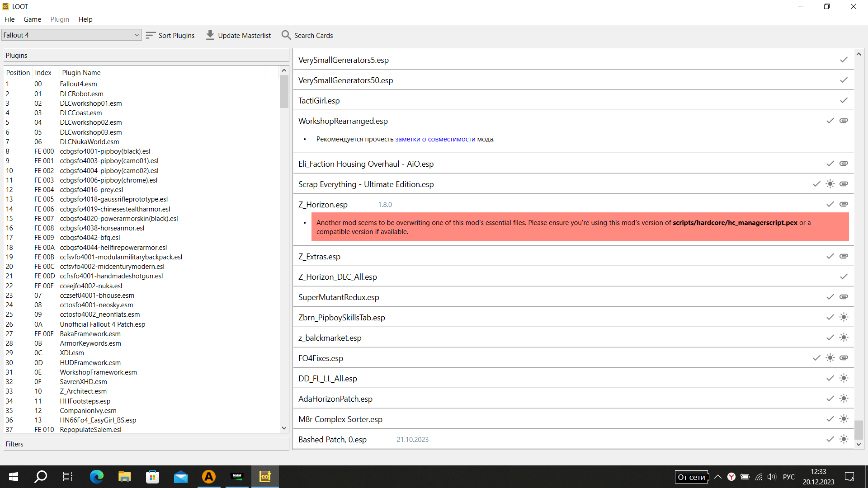Click the metadata icon on the WorkshopRearranged.esp card

[x=844, y=121]
